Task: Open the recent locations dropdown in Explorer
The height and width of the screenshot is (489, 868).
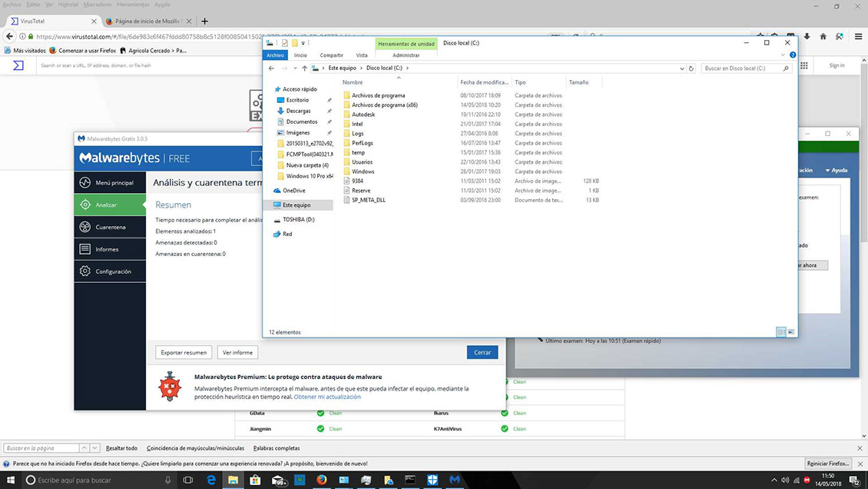Action: (295, 68)
